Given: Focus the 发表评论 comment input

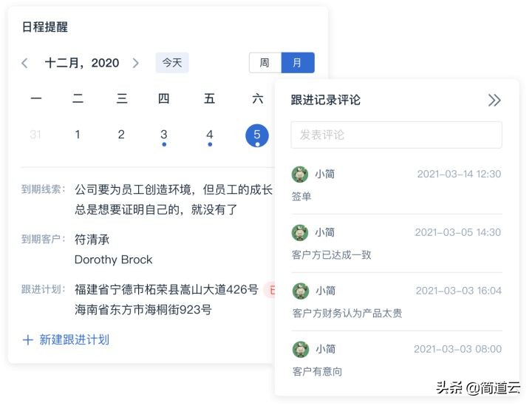Looking at the screenshot, I should tap(396, 135).
